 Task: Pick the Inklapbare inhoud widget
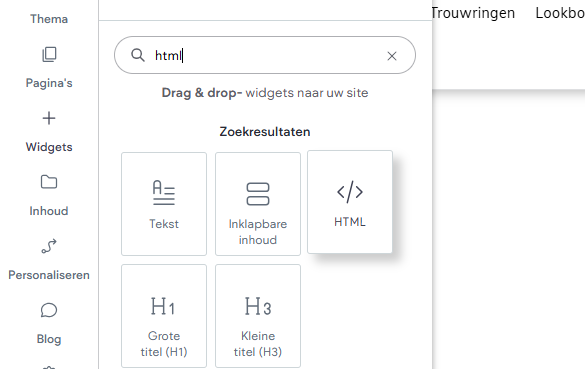click(258, 204)
